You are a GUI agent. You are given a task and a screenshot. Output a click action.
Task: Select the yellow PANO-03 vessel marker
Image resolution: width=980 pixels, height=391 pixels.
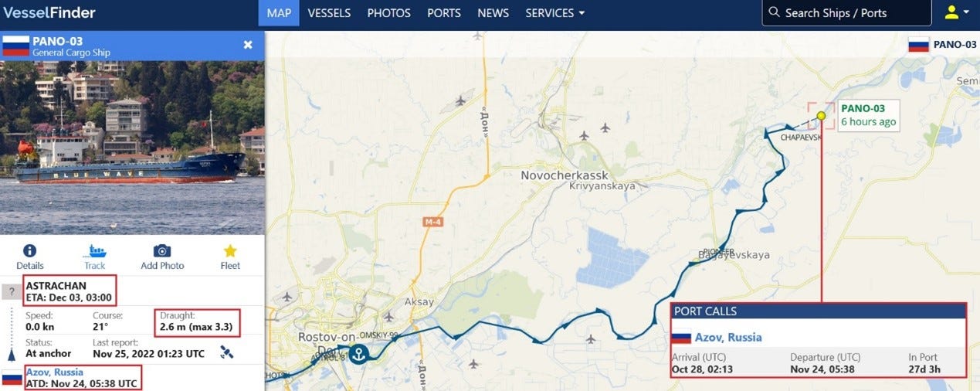(821, 116)
